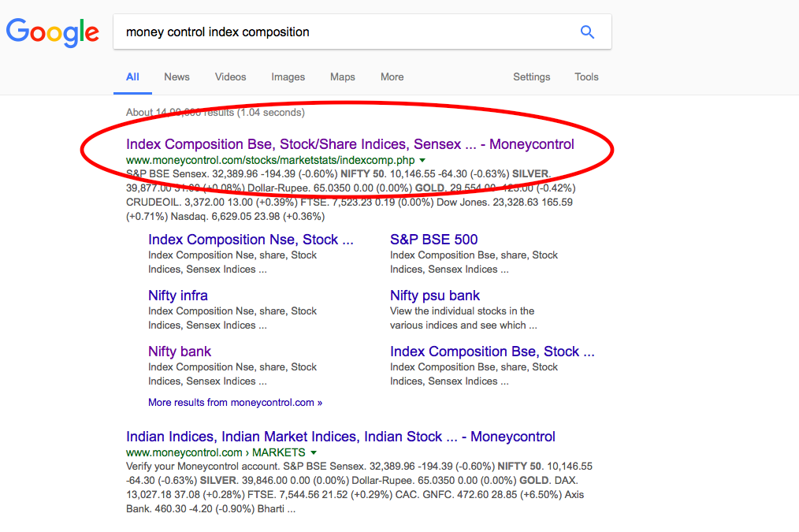This screenshot has width=799, height=532.
Task: Click the Google logo
Action: click(53, 32)
